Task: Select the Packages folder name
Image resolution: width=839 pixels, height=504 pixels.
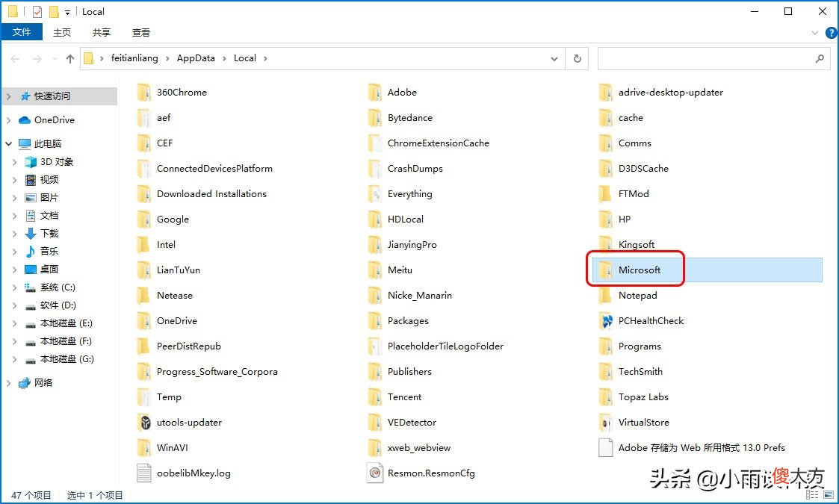Action: click(408, 320)
